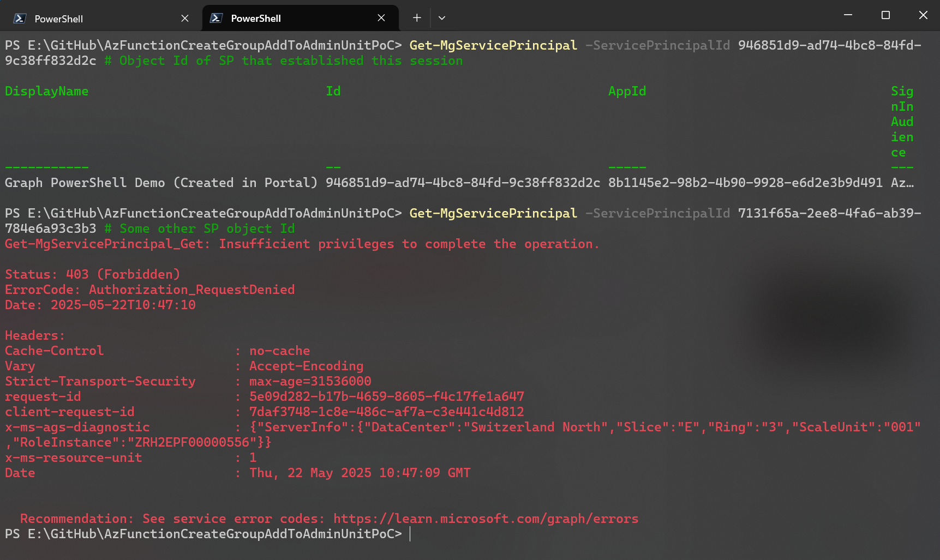Viewport: 940px width, 560px height.
Task: Open the new-tab profile dropdown chevron
Action: coord(442,18)
